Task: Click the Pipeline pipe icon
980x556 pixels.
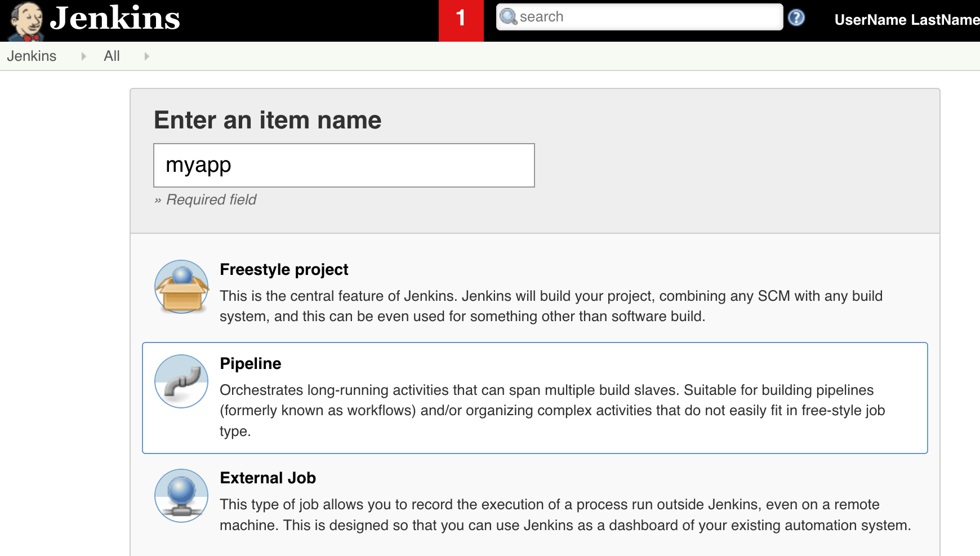Action: tap(181, 381)
